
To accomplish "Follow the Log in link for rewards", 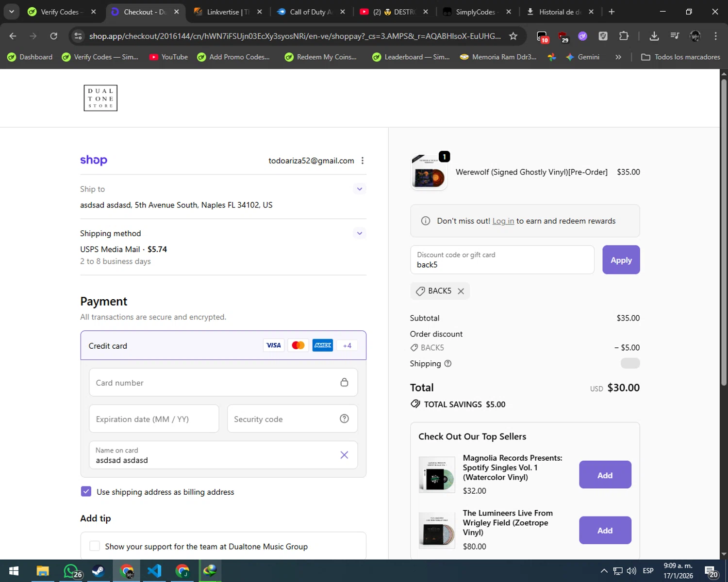I will pyautogui.click(x=503, y=221).
